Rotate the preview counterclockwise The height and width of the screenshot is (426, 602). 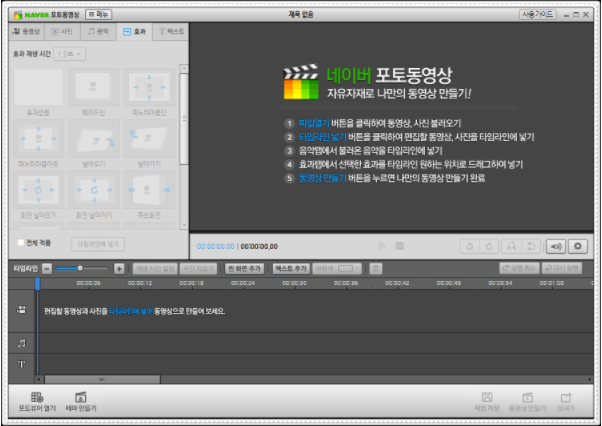pyautogui.click(x=470, y=246)
